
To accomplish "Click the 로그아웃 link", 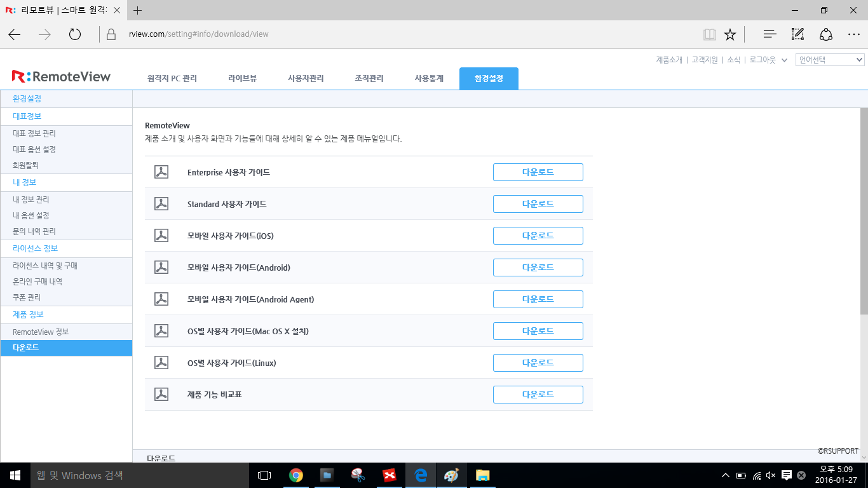I will pos(763,60).
